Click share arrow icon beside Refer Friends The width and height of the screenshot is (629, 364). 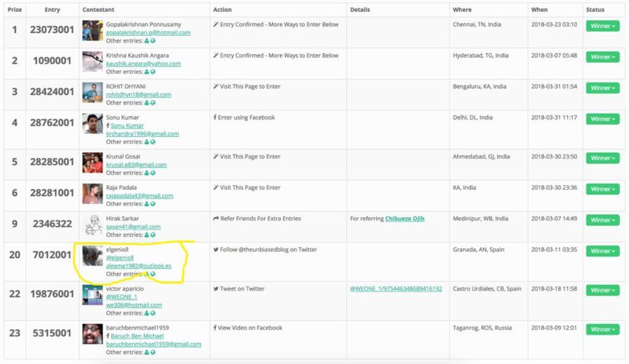point(216,219)
